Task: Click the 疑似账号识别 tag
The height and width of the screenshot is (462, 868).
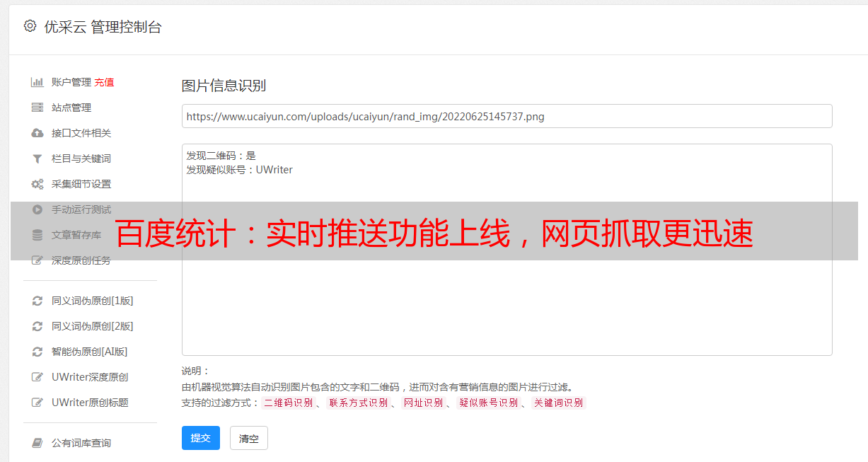Action: coord(488,403)
